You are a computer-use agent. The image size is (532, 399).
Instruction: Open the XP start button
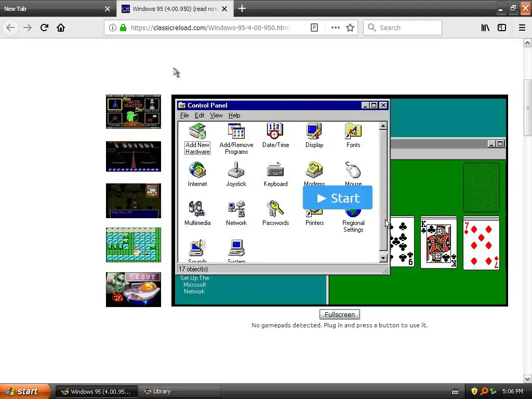pyautogui.click(x=25, y=391)
